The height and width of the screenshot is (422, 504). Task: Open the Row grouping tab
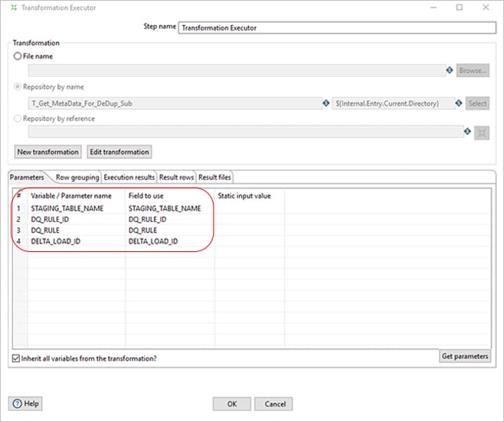tap(77, 177)
